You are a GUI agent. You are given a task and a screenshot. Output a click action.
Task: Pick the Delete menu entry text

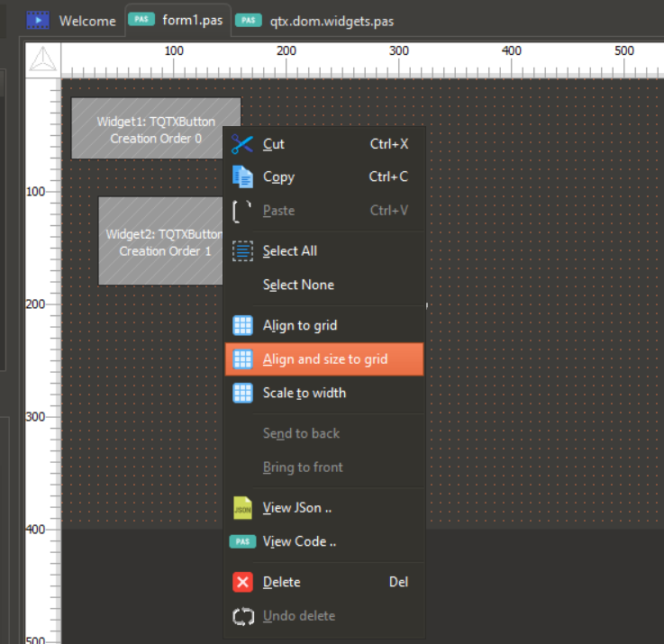[x=282, y=582]
